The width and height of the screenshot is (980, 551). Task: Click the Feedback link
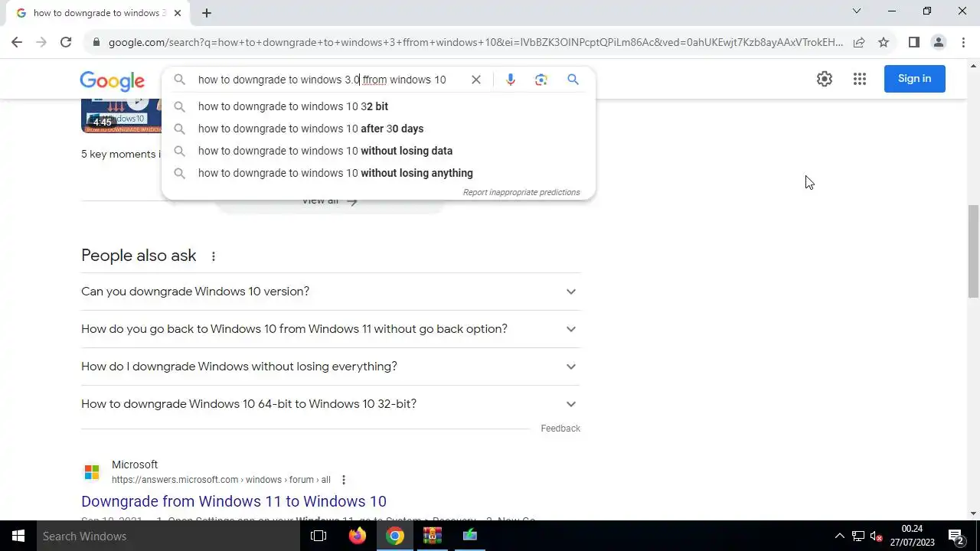[560, 429]
